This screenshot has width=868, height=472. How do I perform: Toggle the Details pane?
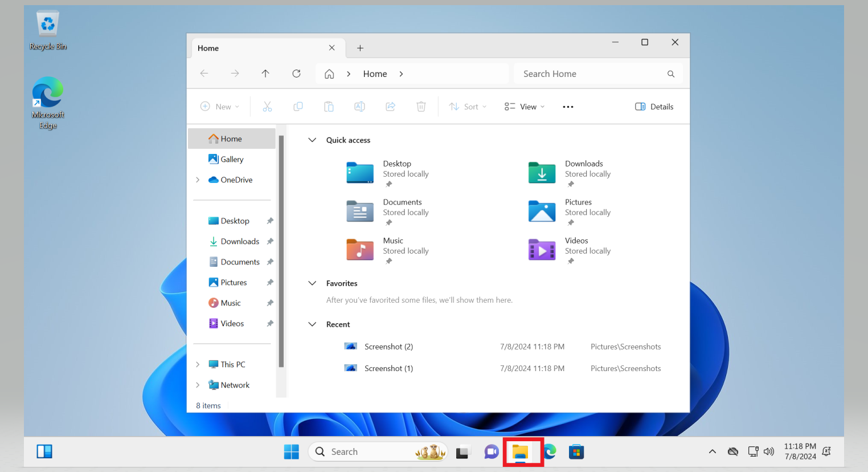click(654, 107)
